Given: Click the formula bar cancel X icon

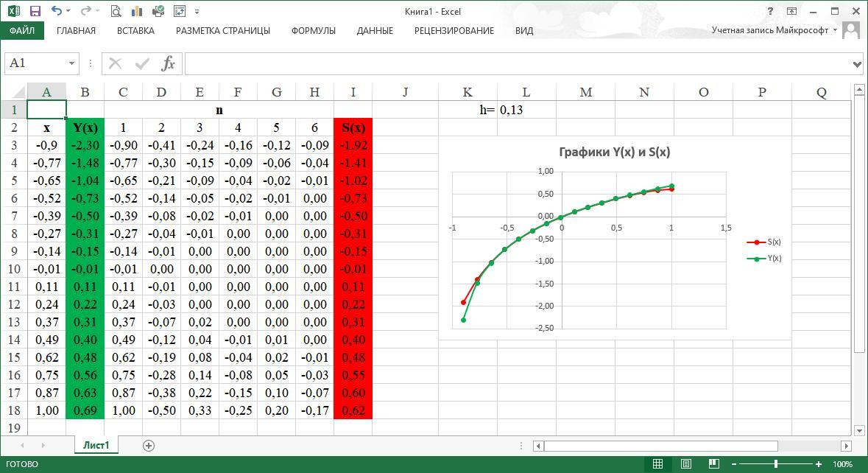Looking at the screenshot, I should 115,63.
